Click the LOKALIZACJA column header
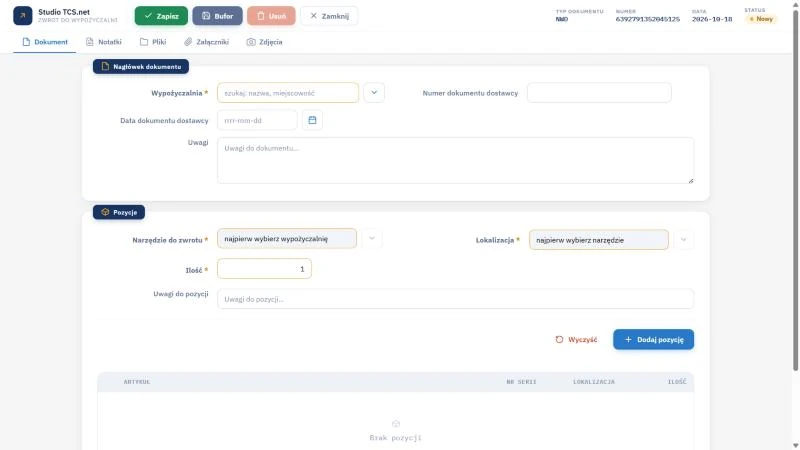 click(x=594, y=382)
